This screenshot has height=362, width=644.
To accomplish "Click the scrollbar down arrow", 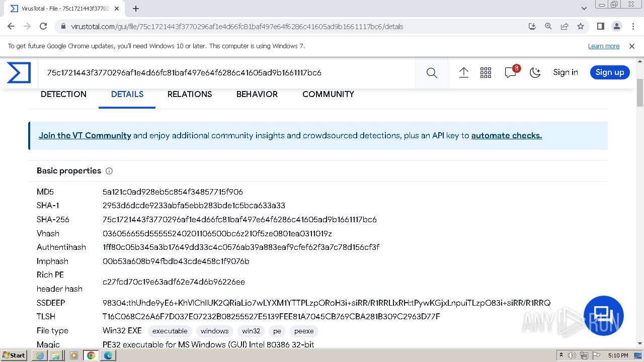I will [x=640, y=343].
